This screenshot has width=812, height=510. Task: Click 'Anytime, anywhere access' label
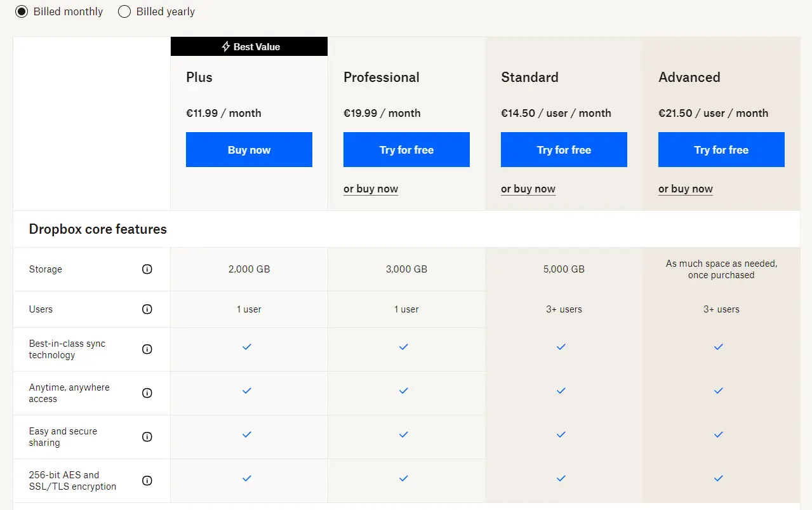(69, 393)
